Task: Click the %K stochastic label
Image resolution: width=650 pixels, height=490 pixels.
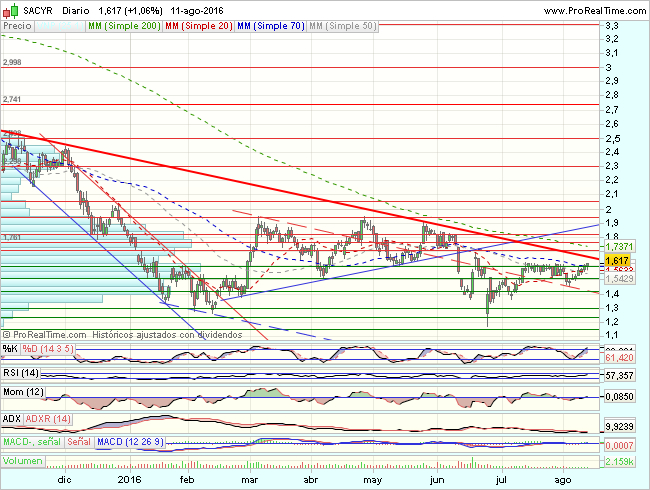Action: (x=10, y=348)
